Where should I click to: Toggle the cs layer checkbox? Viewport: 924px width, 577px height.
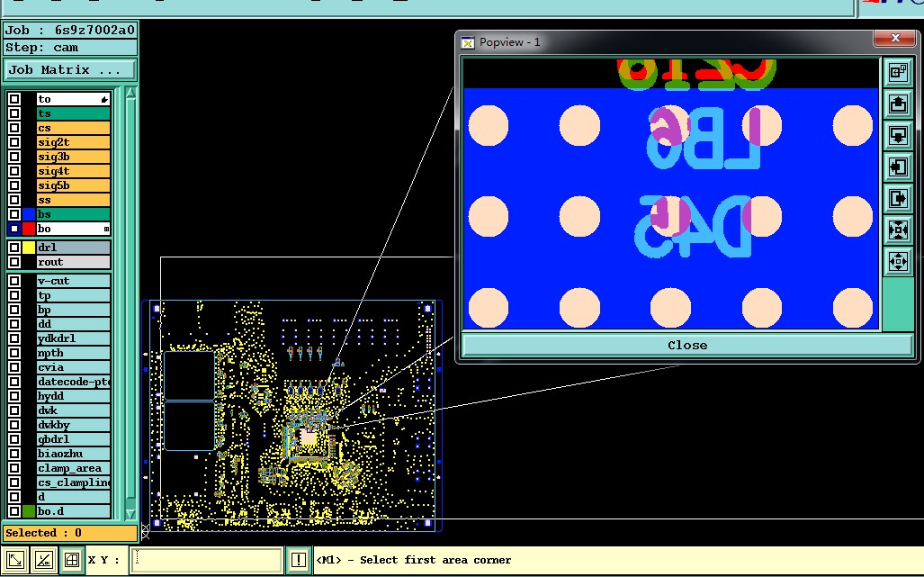[14, 128]
